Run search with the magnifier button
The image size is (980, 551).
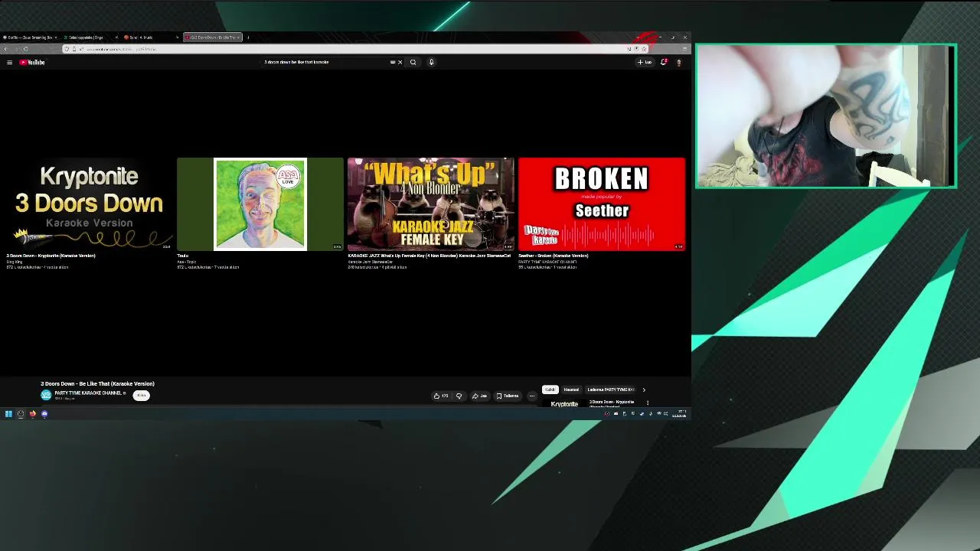tap(413, 62)
